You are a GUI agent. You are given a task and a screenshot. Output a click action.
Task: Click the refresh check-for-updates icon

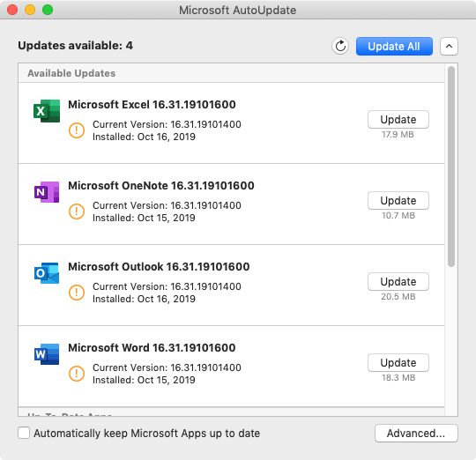(340, 46)
